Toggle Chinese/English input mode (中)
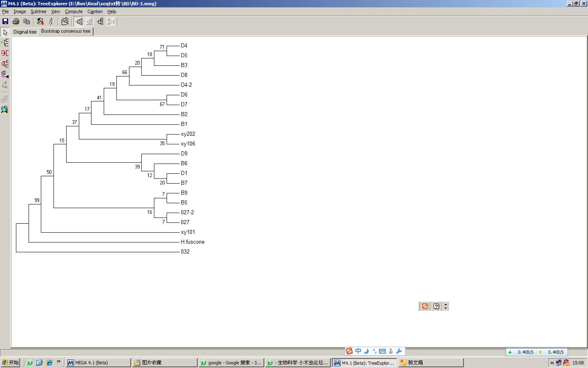The height and width of the screenshot is (368, 588). tap(358, 351)
